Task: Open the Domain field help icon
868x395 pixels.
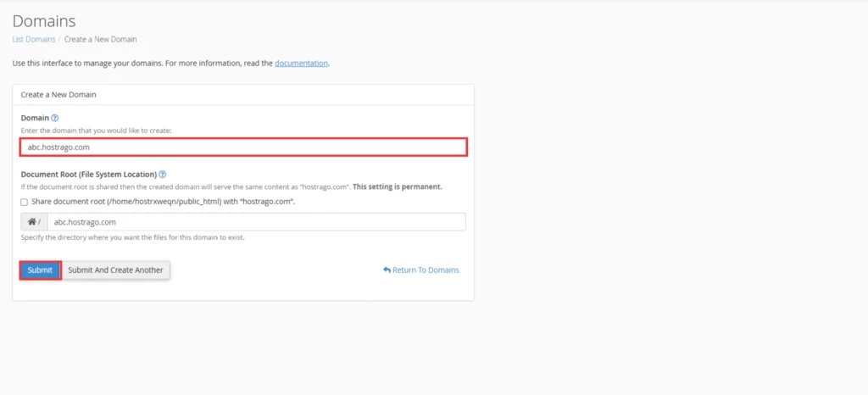Action: [55, 118]
